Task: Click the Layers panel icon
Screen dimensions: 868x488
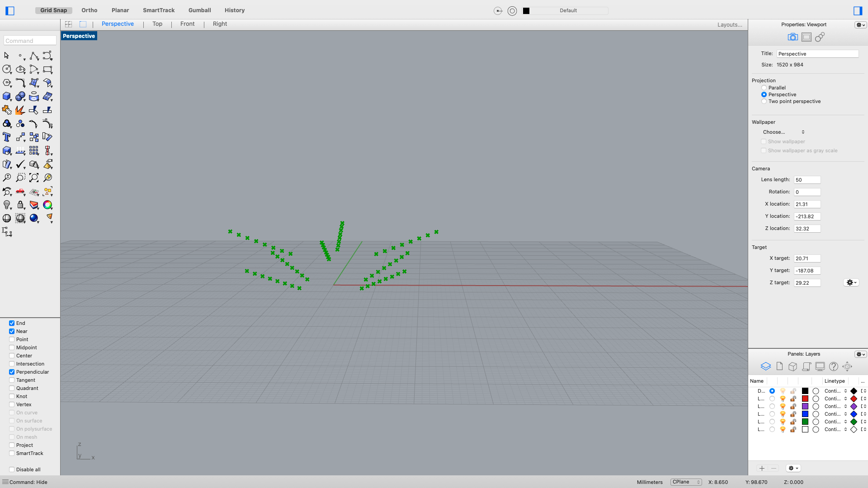Action: tap(765, 366)
